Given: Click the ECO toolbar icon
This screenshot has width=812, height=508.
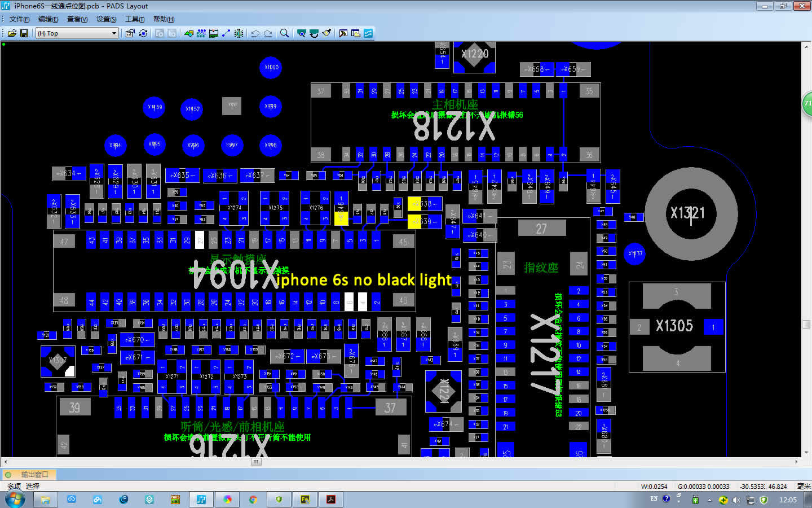Looking at the screenshot, I should click(x=226, y=33).
